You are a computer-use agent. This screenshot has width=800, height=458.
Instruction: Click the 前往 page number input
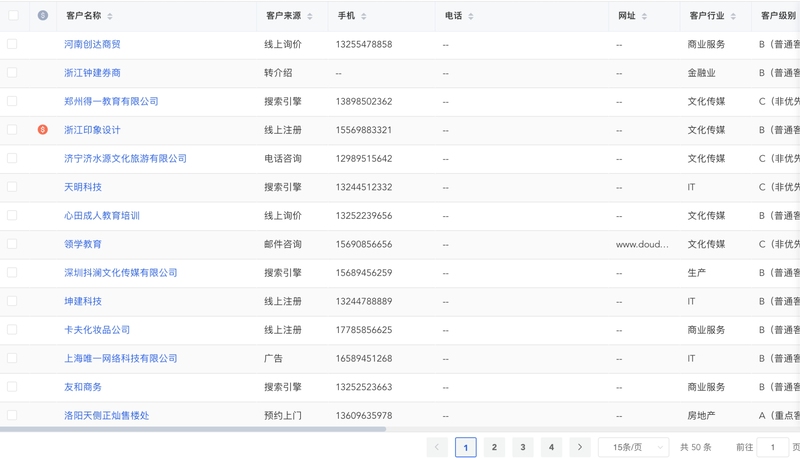click(772, 447)
